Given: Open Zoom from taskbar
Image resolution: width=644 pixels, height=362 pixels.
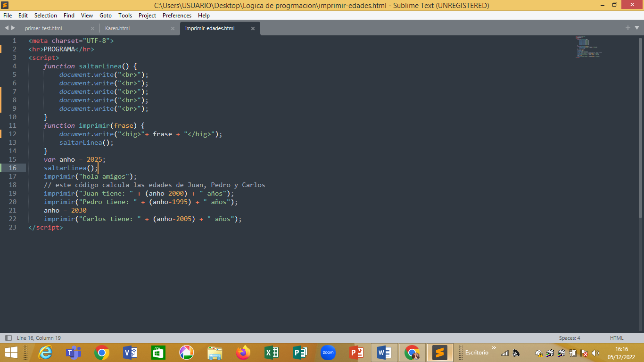Looking at the screenshot, I should pyautogui.click(x=328, y=353).
